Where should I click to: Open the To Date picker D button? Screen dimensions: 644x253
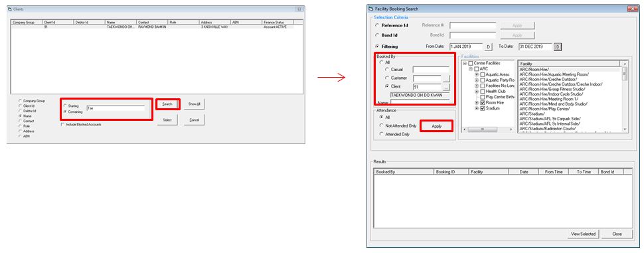click(x=558, y=47)
